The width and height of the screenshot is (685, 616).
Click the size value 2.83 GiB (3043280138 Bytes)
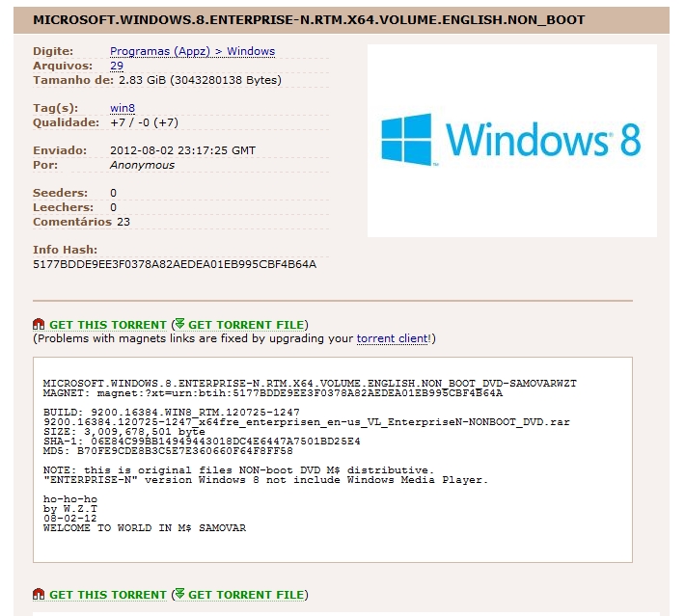point(200,80)
